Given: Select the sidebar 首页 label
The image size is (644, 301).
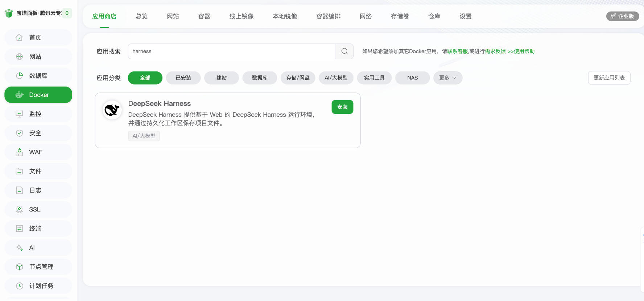Looking at the screenshot, I should pyautogui.click(x=35, y=37).
